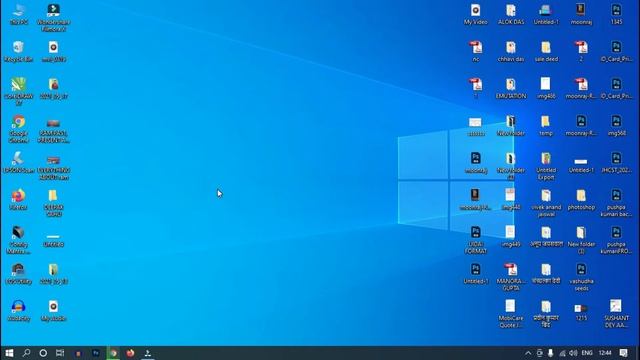Screen dimensions: 640x360
Task: Open network settings tray icon
Action: (x=562, y=353)
